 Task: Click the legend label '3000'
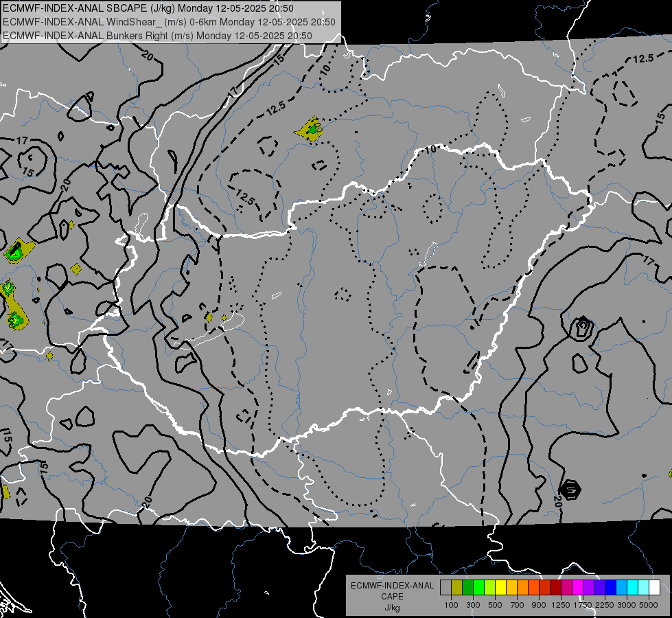[627, 605]
